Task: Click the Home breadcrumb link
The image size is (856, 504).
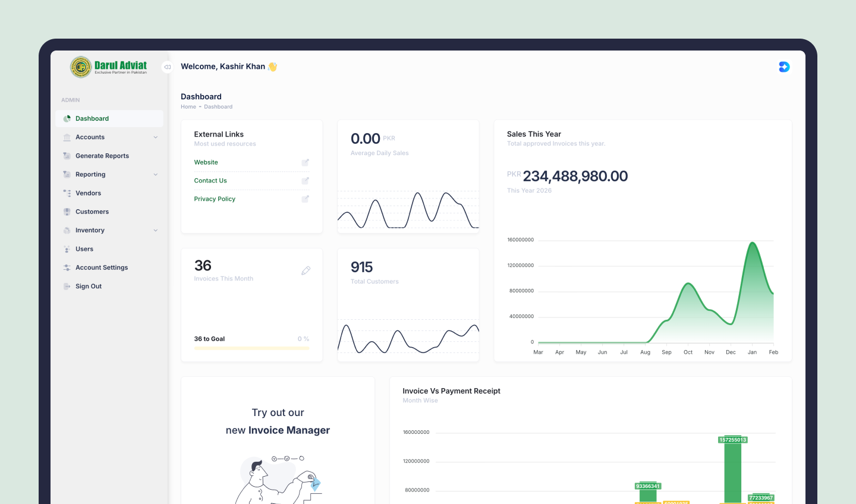Action: [x=188, y=107]
